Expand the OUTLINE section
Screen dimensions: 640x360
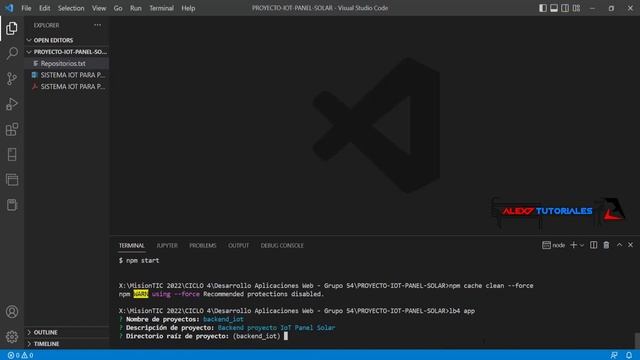tap(67, 332)
